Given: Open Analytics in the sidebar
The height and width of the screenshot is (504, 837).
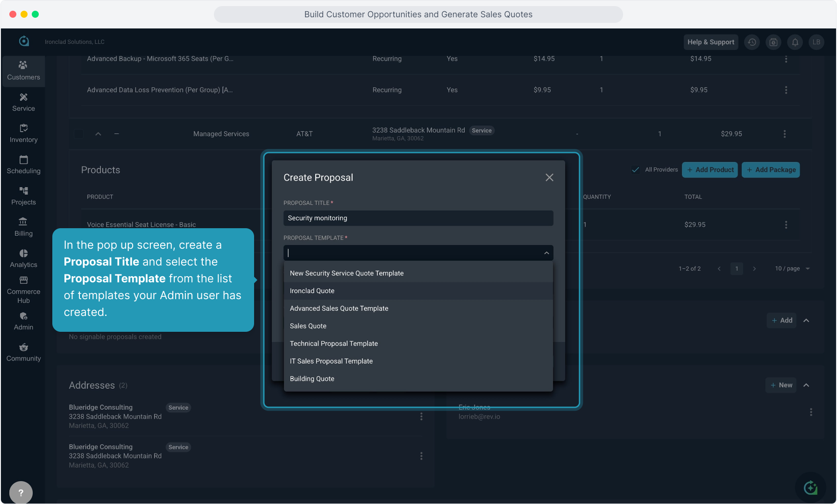Looking at the screenshot, I should click(x=23, y=259).
